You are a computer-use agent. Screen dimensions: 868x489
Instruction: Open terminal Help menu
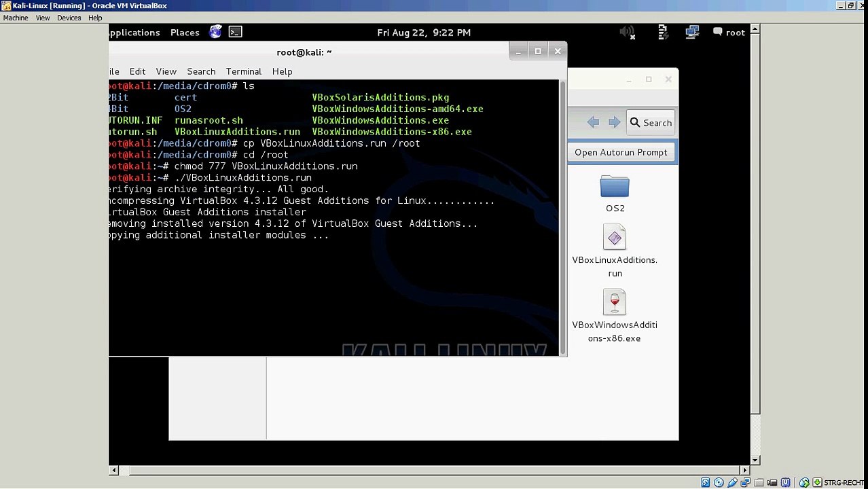click(x=282, y=71)
